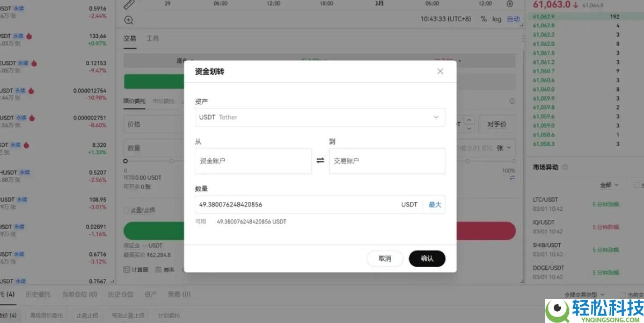The width and height of the screenshot is (644, 323).
Task: Open the 张 unit dropdown
Action: coord(503,148)
